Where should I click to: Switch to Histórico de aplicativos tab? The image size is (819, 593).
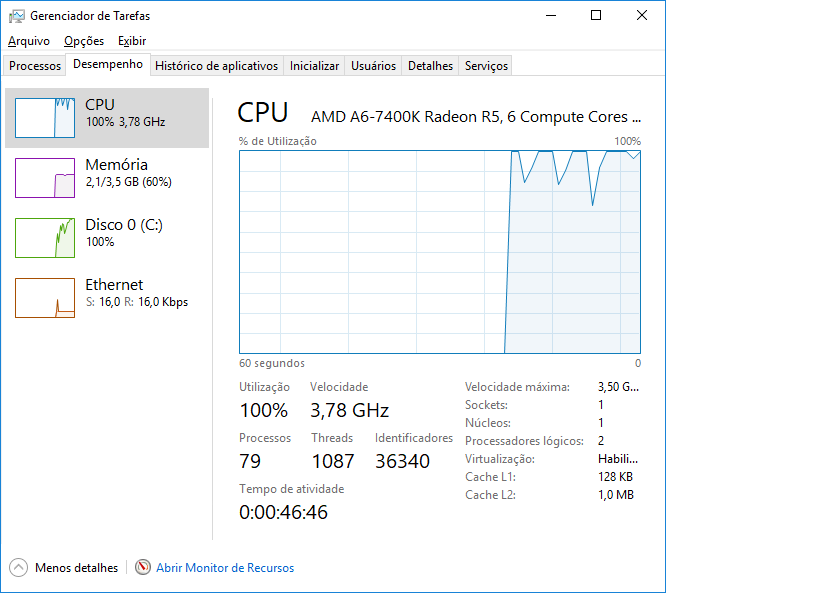[216, 66]
